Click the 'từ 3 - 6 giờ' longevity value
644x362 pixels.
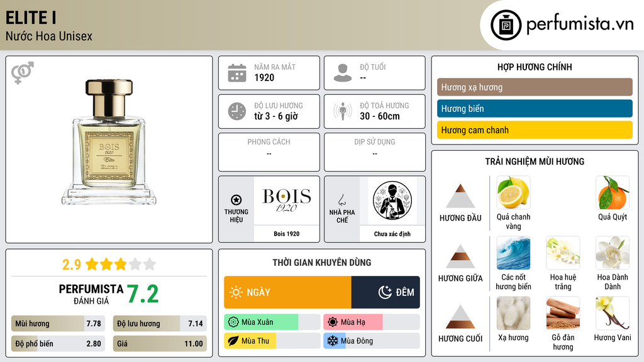pos(276,116)
